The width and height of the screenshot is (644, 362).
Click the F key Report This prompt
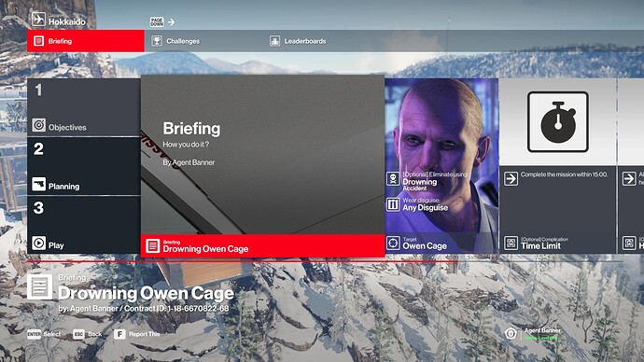point(137,334)
